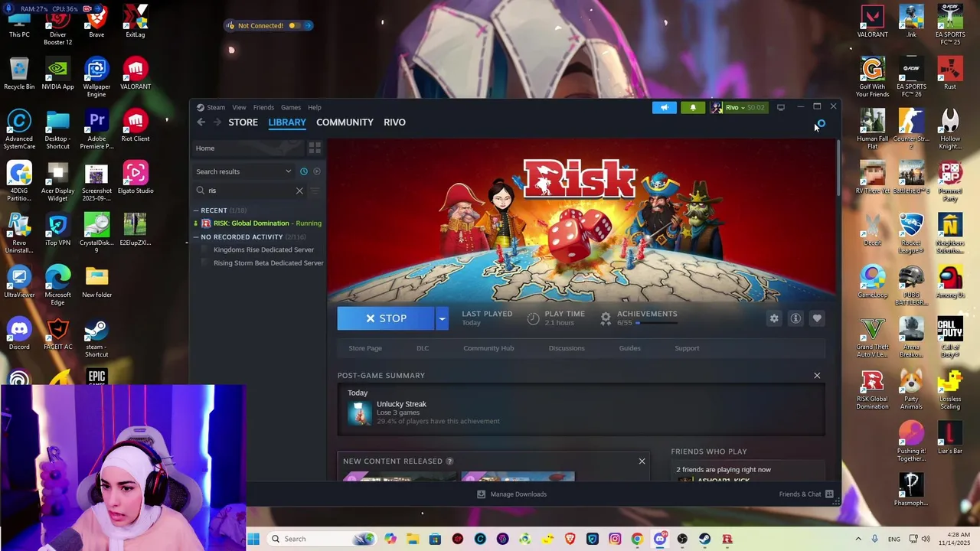The image size is (980, 551).
Task: Open Friends & Chat icon
Action: pos(829,494)
